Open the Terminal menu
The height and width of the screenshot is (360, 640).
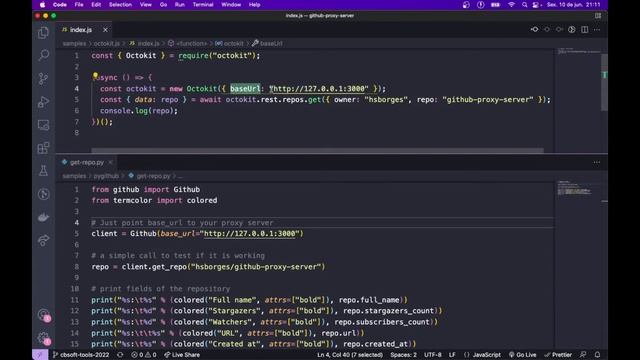pos(203,5)
